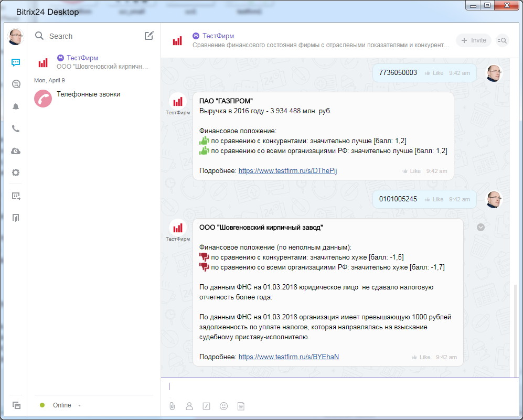Image resolution: width=523 pixels, height=420 pixels.
Task: Open the emoji smiley picker
Action: click(x=224, y=406)
